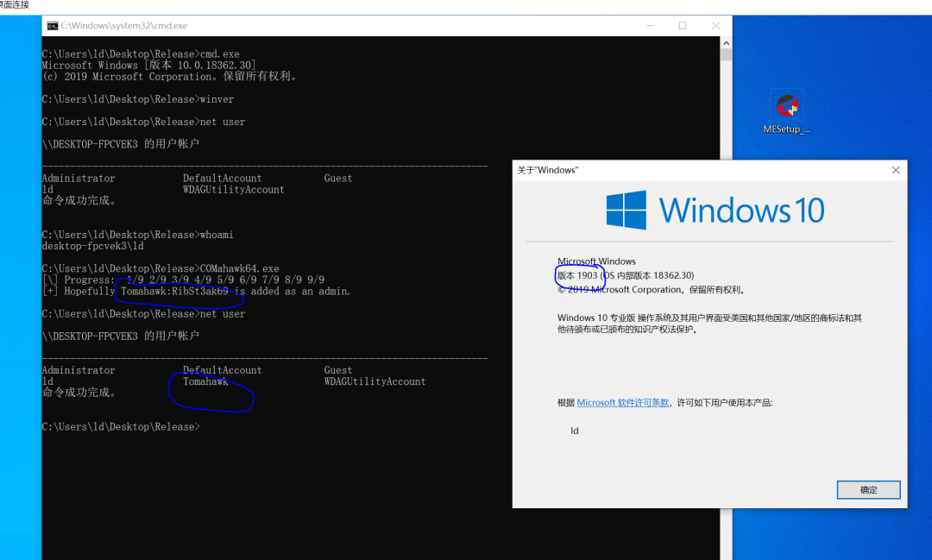932x560 pixels.
Task: Click the cmd.exe title bar icon
Action: [53, 26]
